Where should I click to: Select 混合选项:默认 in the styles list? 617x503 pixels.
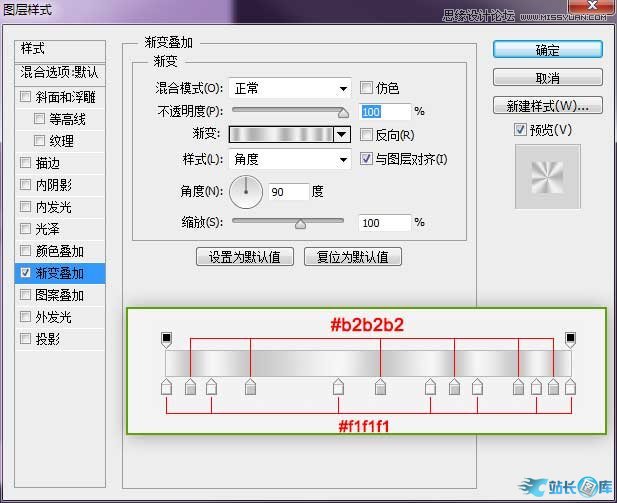[61, 73]
